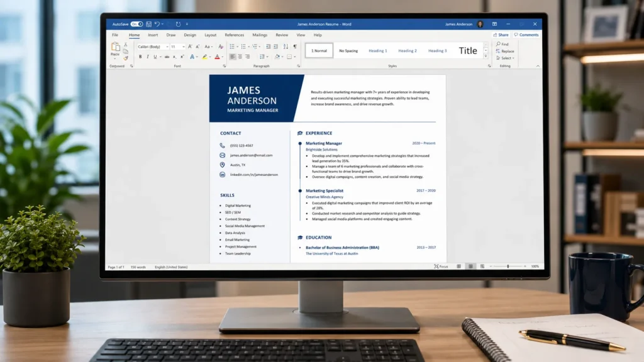Click the Share button
Viewport: 644px width, 362px height.
(x=501, y=35)
